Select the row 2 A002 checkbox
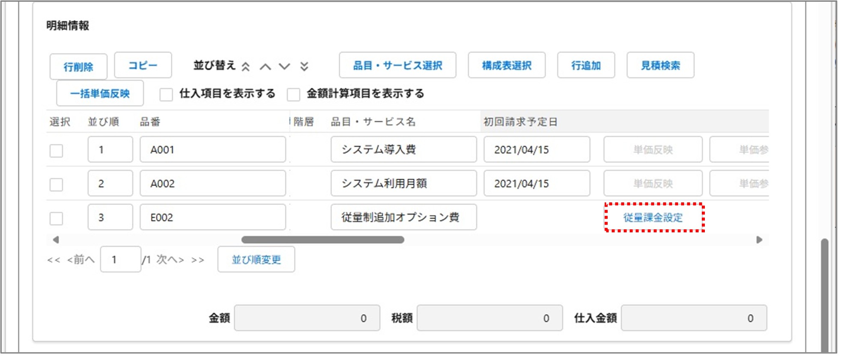The width and height of the screenshot is (868, 356). (x=56, y=184)
